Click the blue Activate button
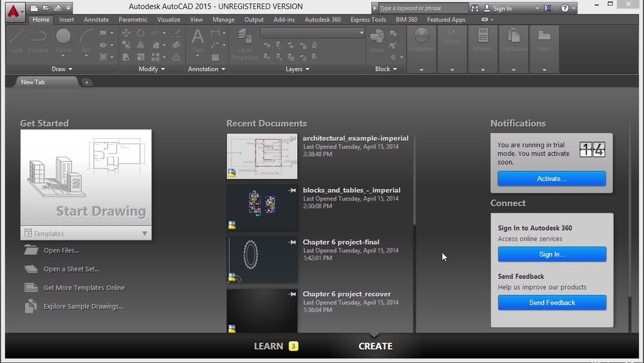Screen dimensions: 644x363 [x=552, y=178]
